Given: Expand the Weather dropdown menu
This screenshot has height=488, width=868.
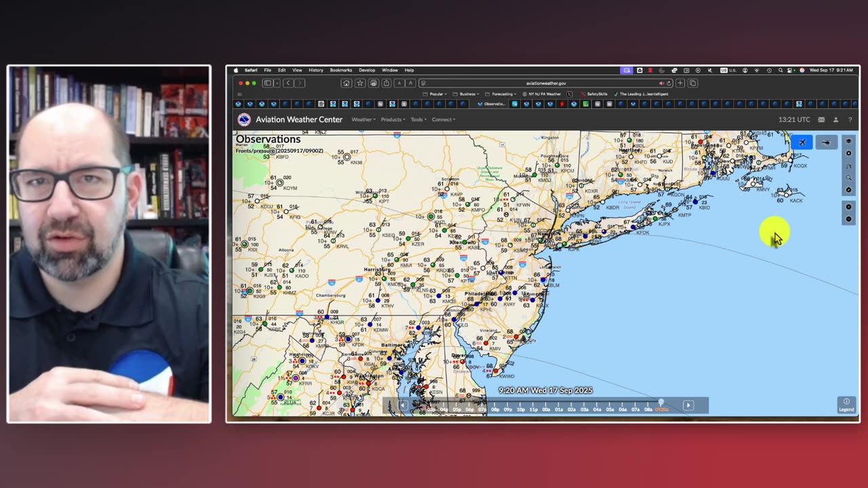Looking at the screenshot, I should click(363, 120).
